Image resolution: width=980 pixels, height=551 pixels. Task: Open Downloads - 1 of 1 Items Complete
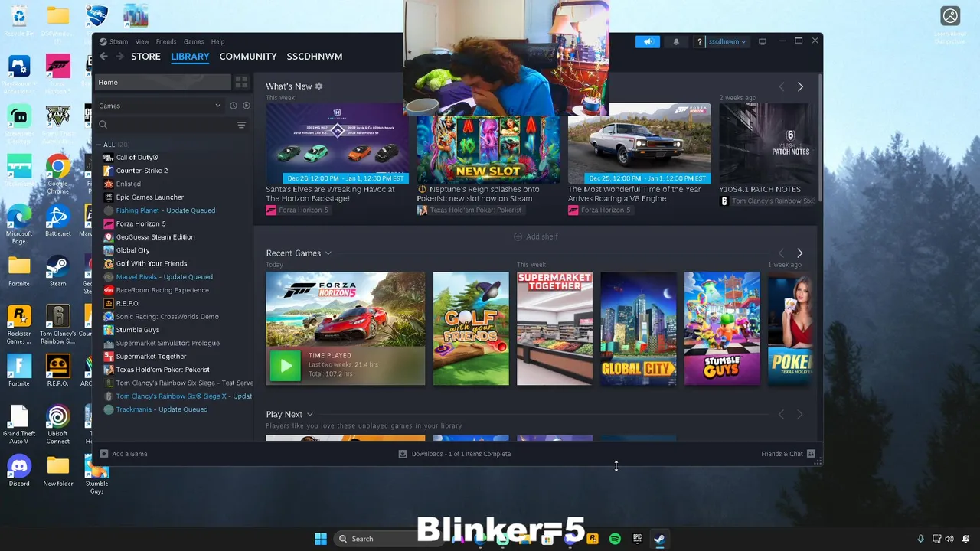461,454
